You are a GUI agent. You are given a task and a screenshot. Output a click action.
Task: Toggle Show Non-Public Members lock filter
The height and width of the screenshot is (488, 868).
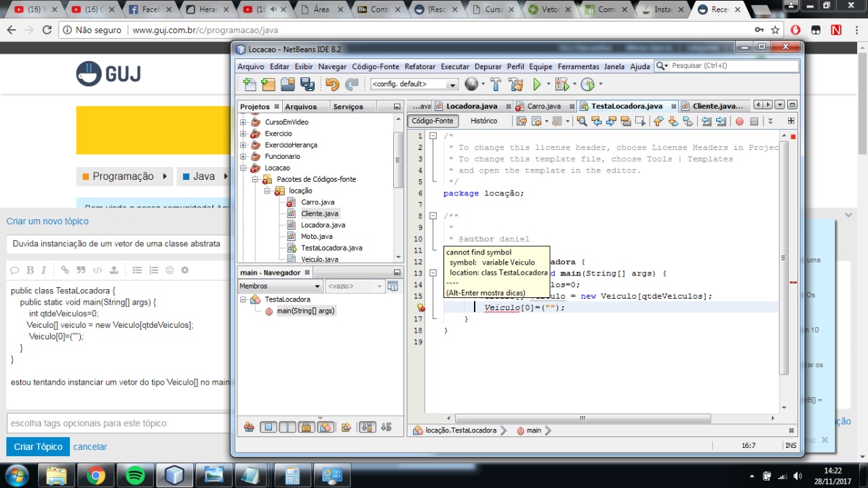tap(307, 427)
